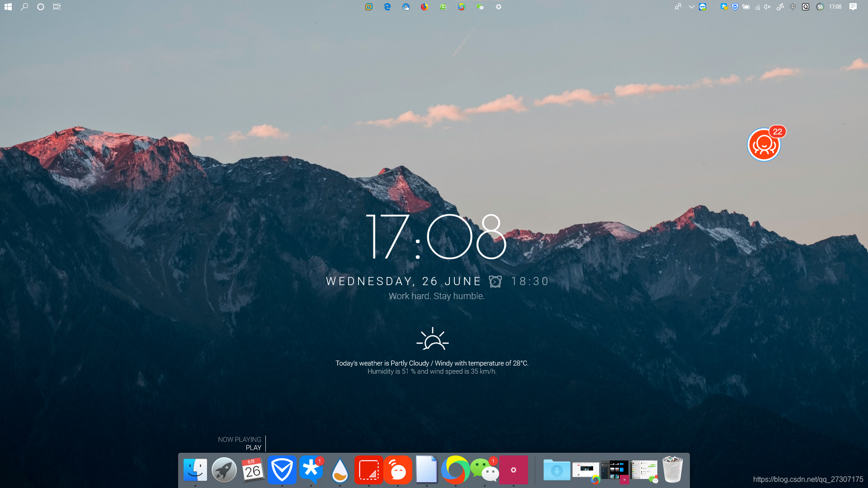The width and height of the screenshot is (868, 488).
Task: Open WeChat in the dock
Action: (484, 470)
